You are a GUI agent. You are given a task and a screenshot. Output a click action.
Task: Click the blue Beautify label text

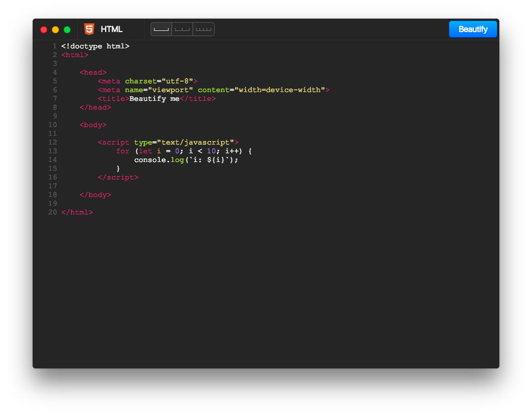pyautogui.click(x=473, y=29)
